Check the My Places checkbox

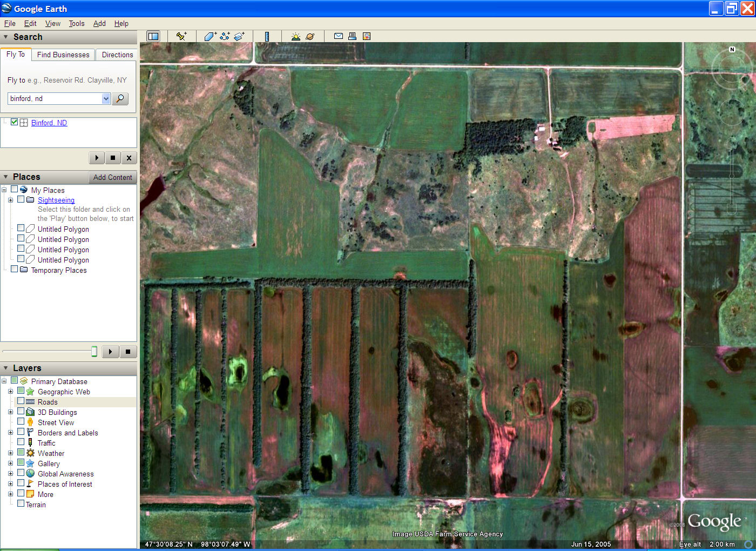[x=15, y=189]
